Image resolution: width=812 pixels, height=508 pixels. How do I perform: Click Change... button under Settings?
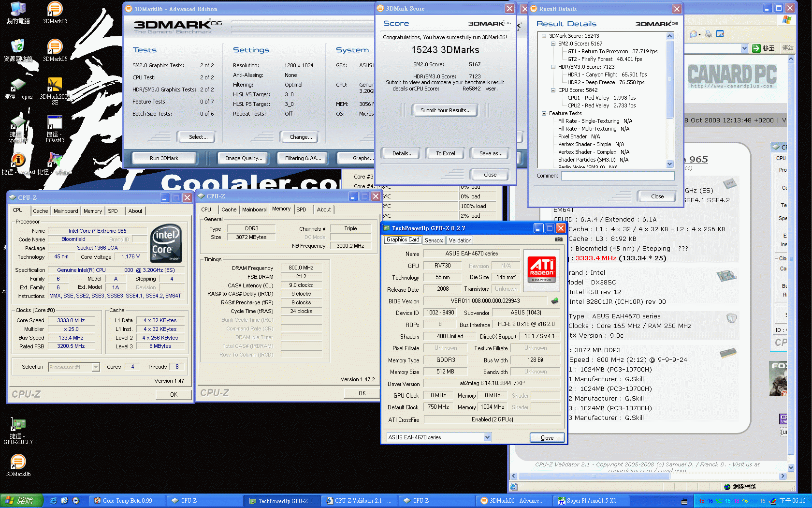301,137
